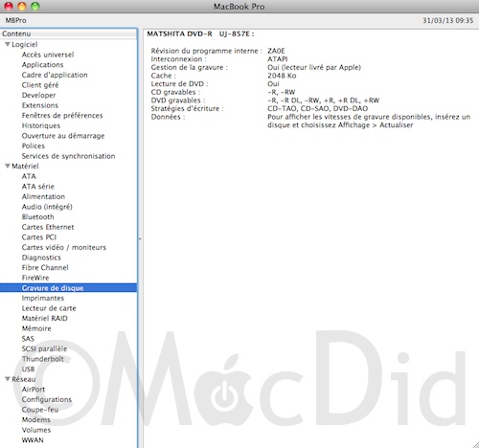Viewport: 479px width, 448px height.
Task: Click the cache value 2048 Ko
Action: 282,76
